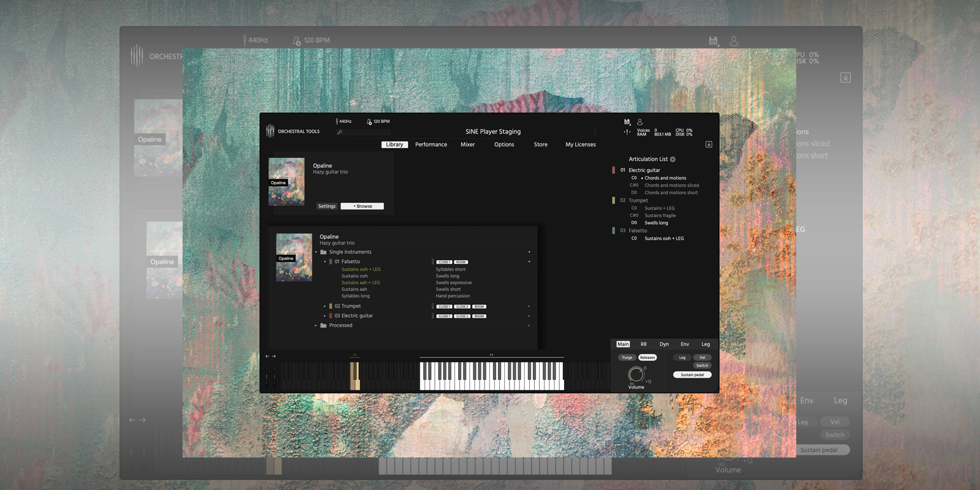
Task: Click the Opaline cover thumbnail in collection card
Action: coord(287,182)
